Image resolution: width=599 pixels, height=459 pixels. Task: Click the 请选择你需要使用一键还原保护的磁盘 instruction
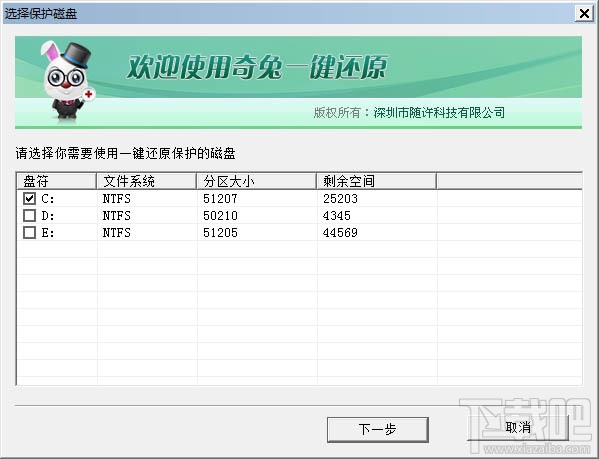(x=125, y=154)
